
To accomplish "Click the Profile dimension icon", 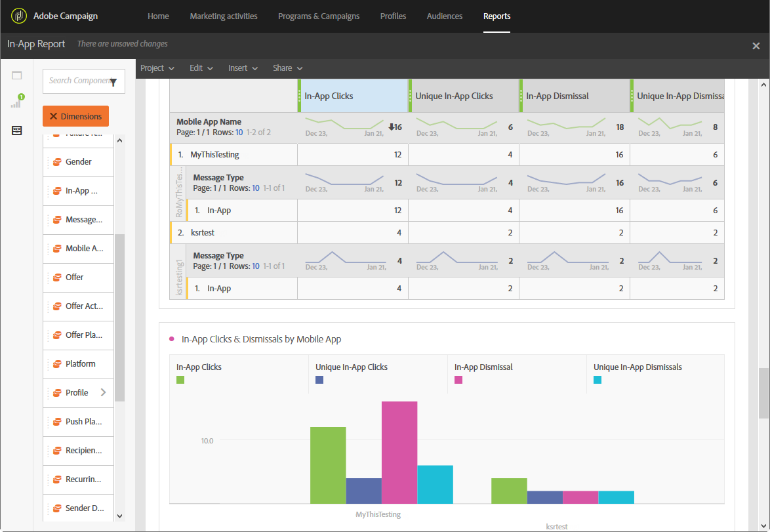I will (57, 392).
